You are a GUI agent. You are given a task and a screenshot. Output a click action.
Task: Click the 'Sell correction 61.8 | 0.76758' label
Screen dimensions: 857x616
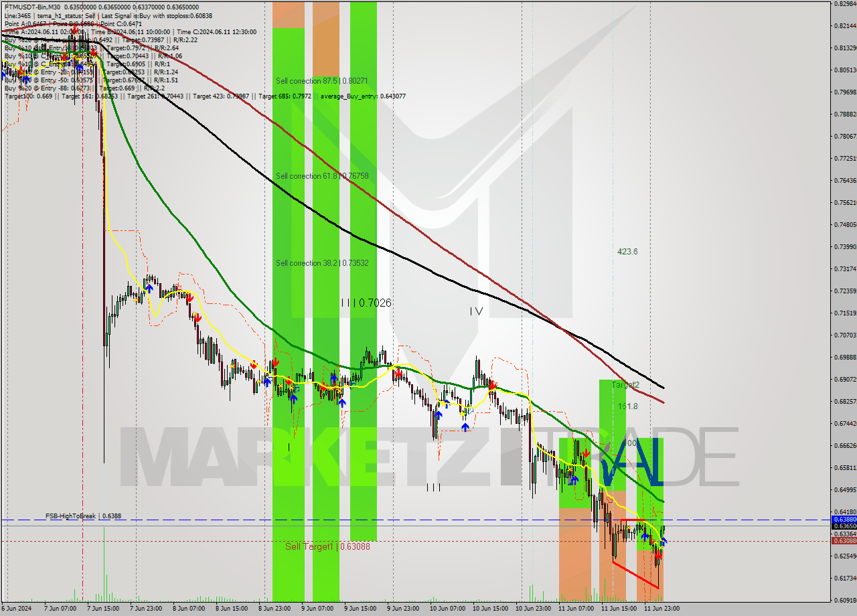[x=322, y=176]
